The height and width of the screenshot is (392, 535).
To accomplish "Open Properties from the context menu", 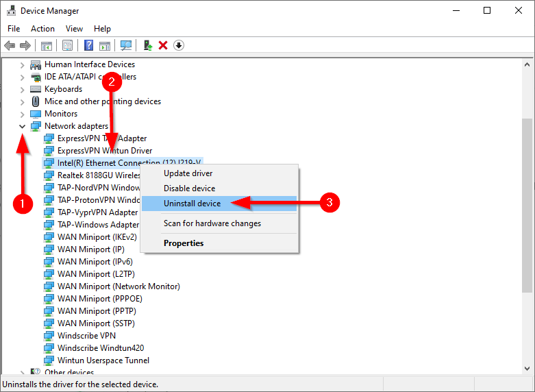I will click(x=184, y=243).
